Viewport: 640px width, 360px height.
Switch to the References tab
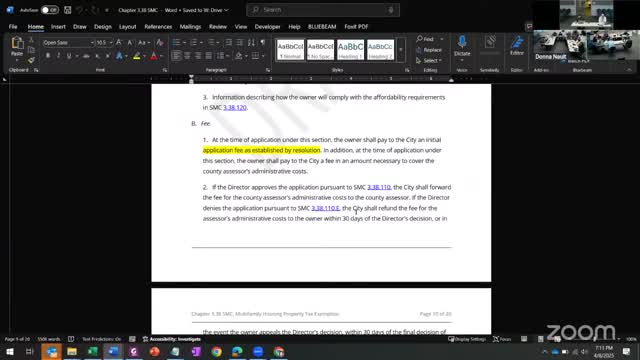coord(158,27)
